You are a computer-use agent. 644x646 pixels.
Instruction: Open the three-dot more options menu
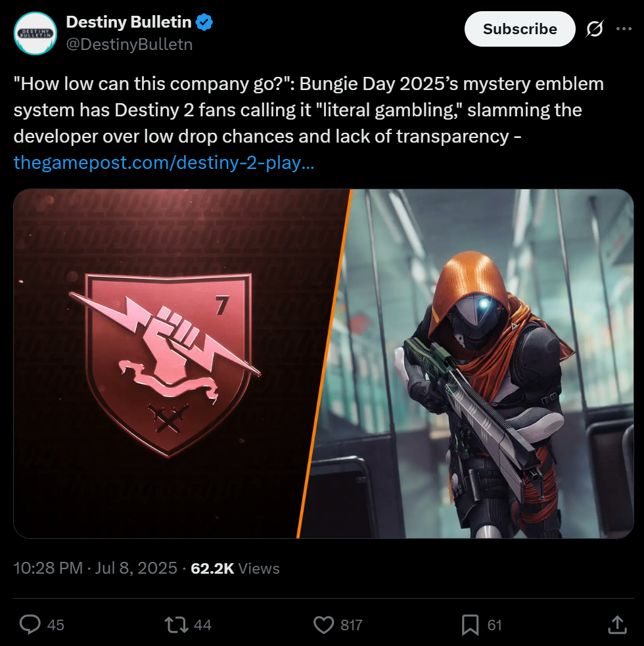(x=624, y=29)
